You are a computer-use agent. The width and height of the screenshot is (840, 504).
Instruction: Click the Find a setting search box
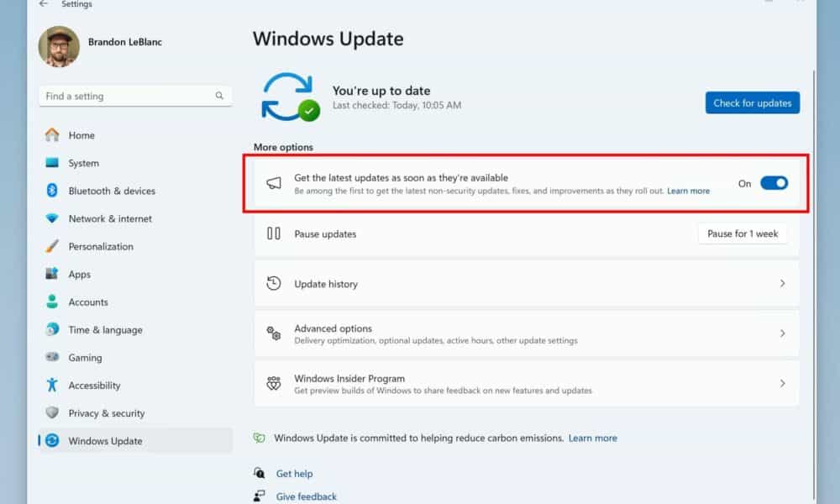point(135,96)
